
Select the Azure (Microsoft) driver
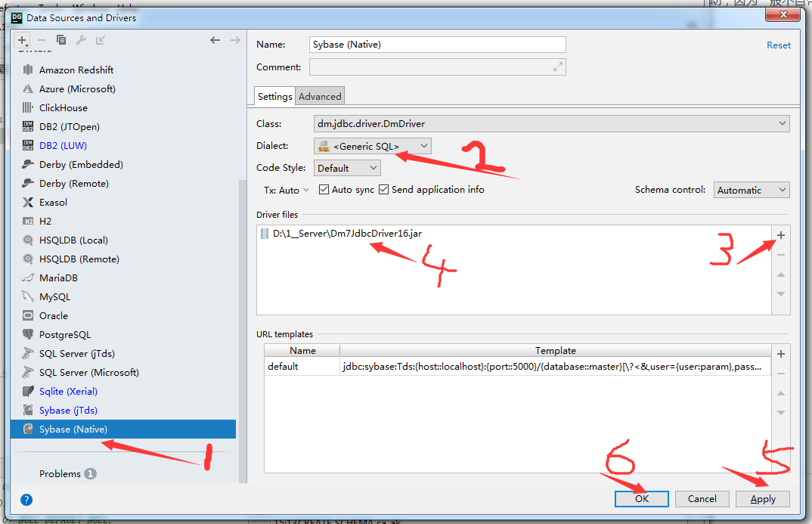click(123, 89)
